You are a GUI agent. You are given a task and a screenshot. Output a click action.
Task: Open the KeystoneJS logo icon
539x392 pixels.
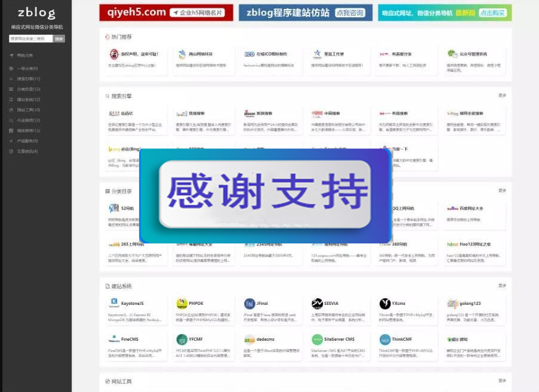pos(114,303)
